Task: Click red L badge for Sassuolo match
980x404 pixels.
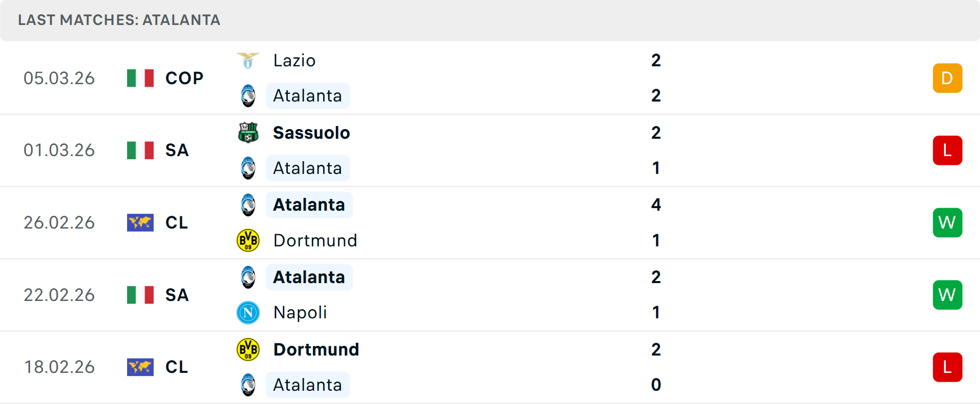Action: click(947, 150)
